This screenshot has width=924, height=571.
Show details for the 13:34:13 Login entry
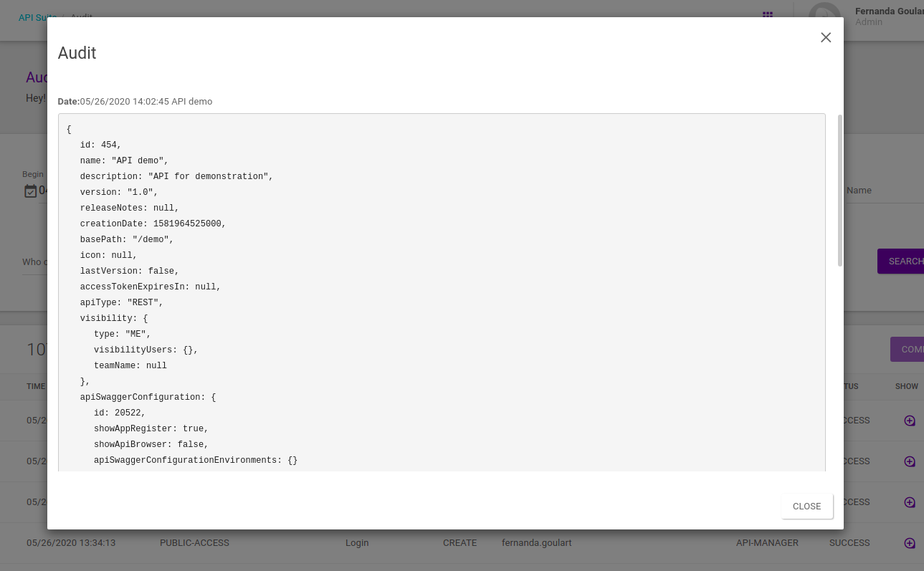[909, 542]
